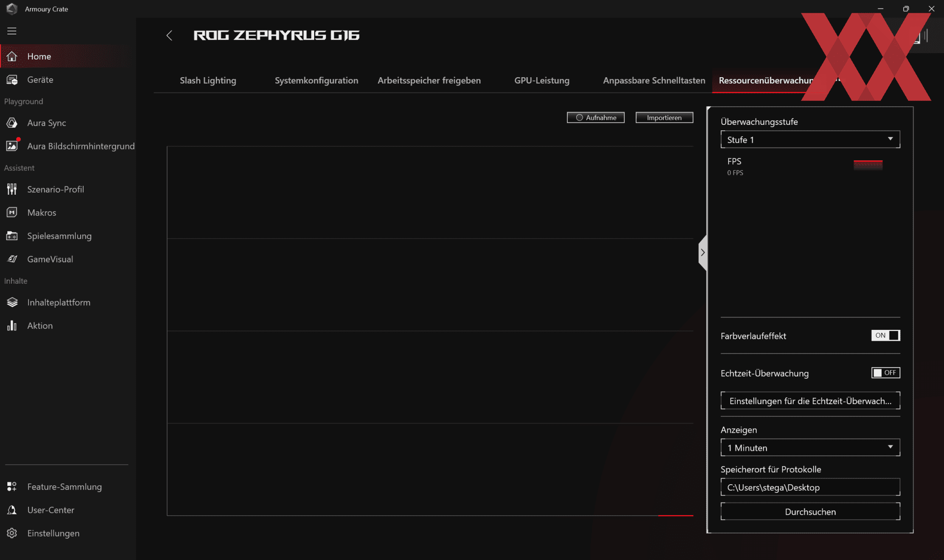The height and width of the screenshot is (560, 944).
Task: Switch to Systemkonfiguration tab
Action: tap(316, 81)
